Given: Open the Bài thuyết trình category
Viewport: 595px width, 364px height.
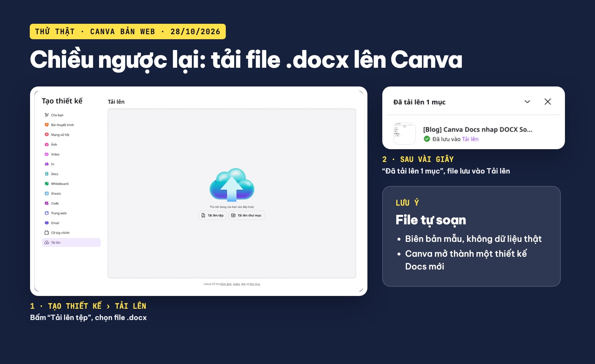Looking at the screenshot, I should (71, 125).
